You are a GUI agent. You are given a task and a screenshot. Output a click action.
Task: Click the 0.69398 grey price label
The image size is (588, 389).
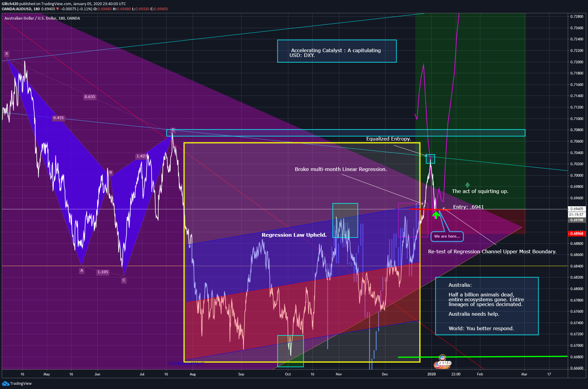click(577, 220)
